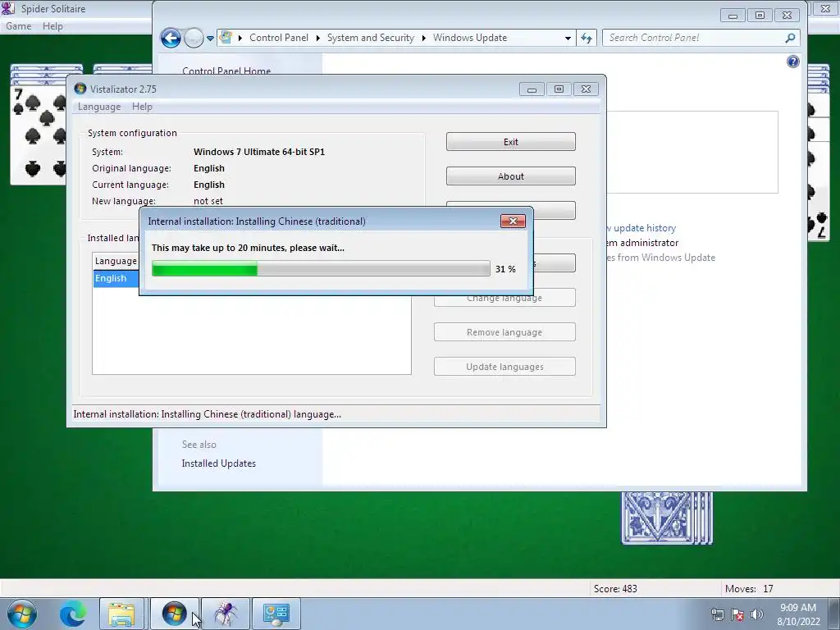Select the Control Panel taskbar icon
The height and width of the screenshot is (630, 840).
[x=276, y=614]
